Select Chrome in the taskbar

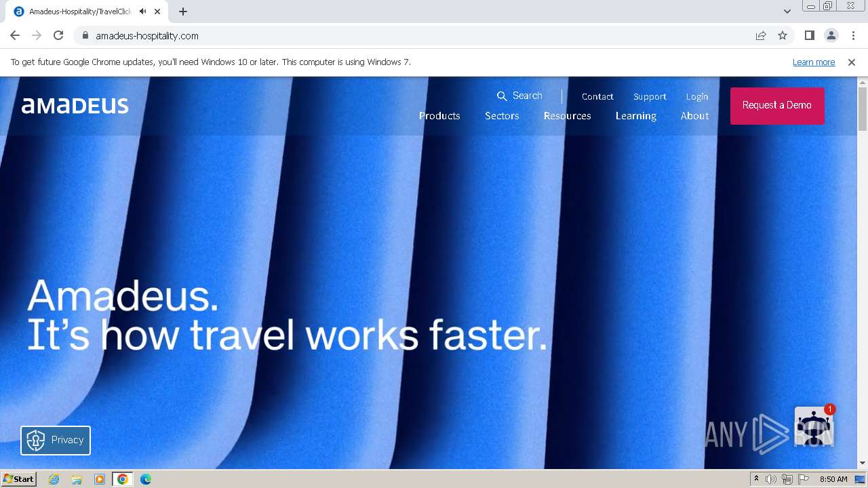tap(123, 479)
